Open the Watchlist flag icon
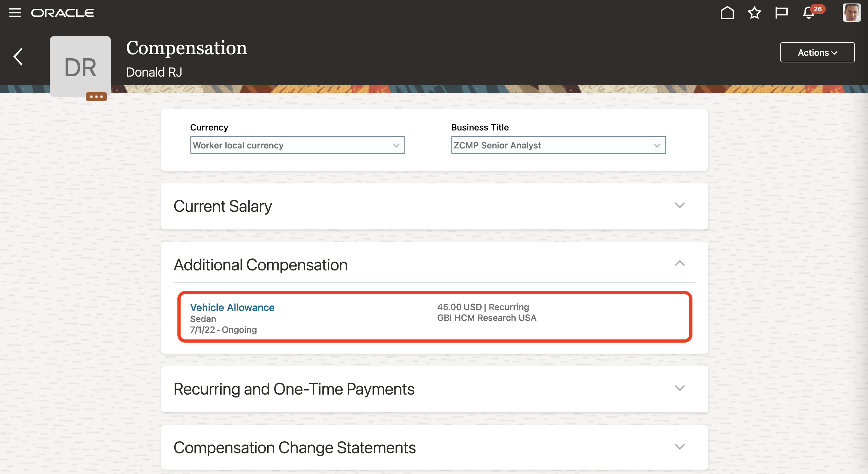Screen dimensions: 868x474 click(x=781, y=13)
